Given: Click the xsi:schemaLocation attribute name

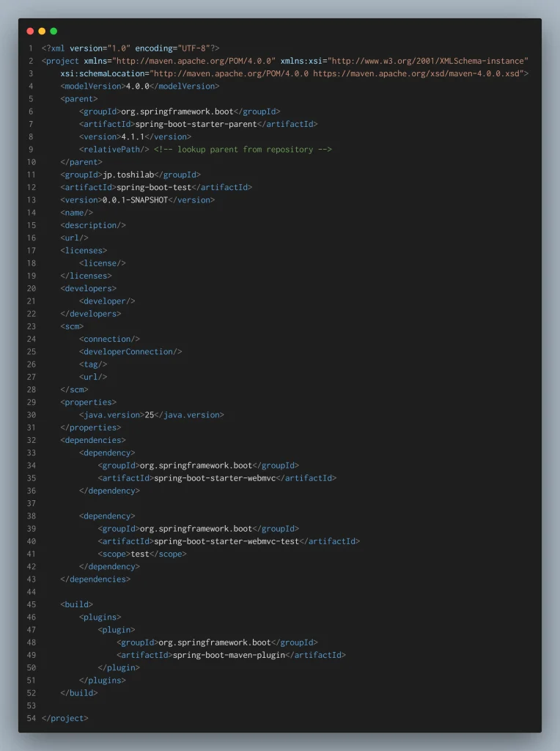Looking at the screenshot, I should coord(103,73).
